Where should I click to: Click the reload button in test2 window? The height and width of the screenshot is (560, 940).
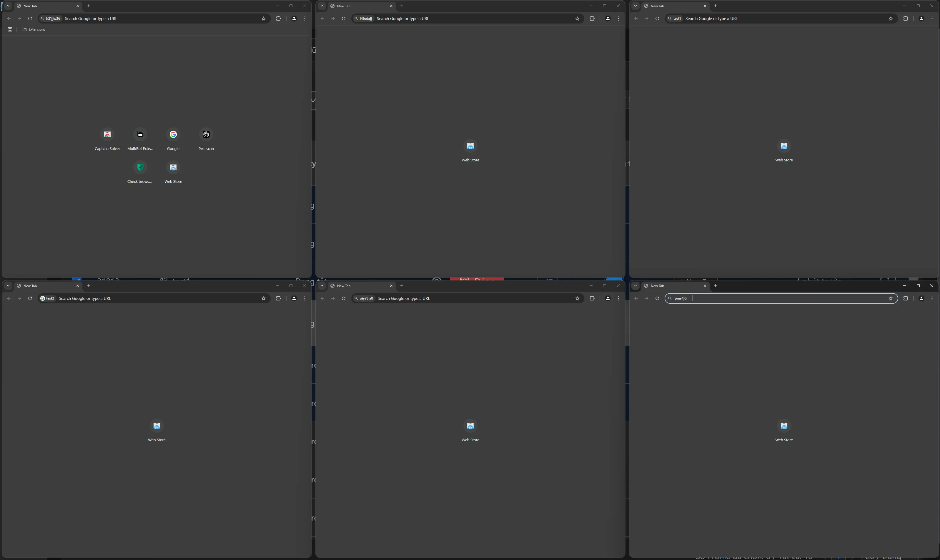30,298
